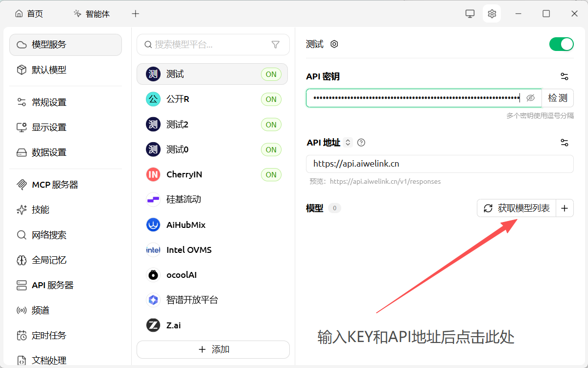Open 数据设置 settings page
Viewport: 588px width, 368px height.
[x=66, y=152]
